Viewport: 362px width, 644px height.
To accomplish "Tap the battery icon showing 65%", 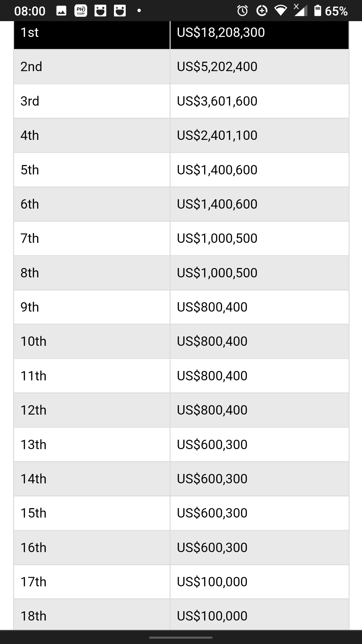I will point(317,11).
